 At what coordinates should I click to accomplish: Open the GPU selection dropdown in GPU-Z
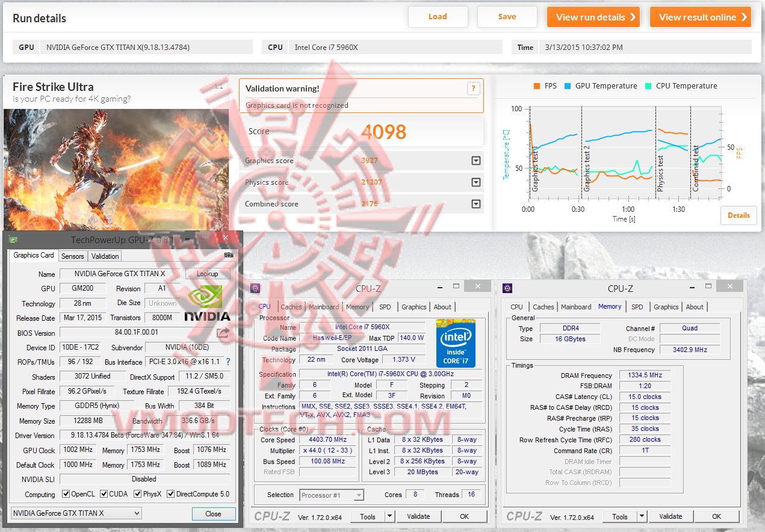(x=76, y=513)
